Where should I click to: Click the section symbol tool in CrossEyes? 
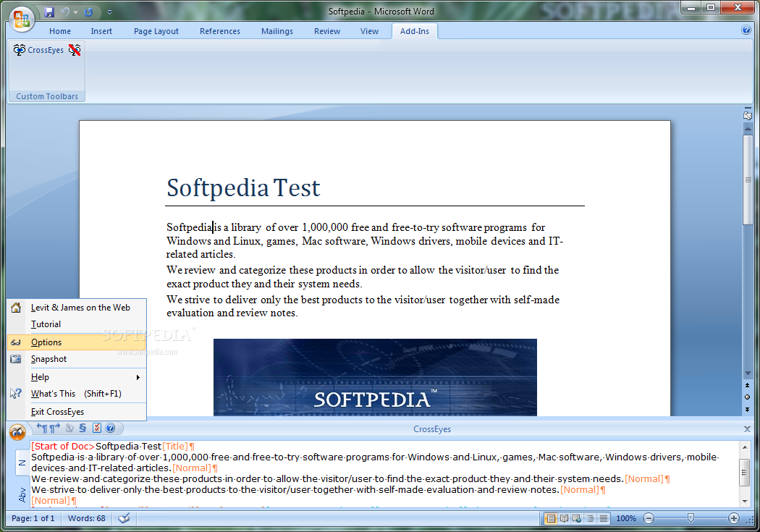pos(83,428)
